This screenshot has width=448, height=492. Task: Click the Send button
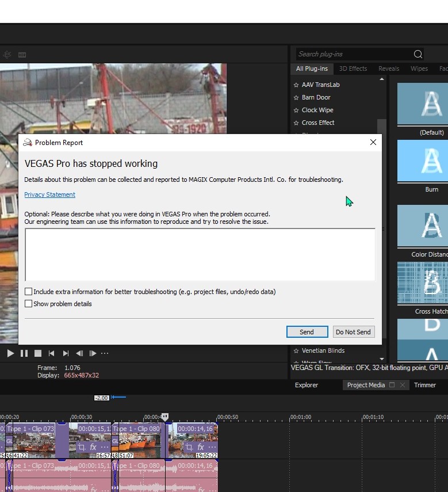point(307,331)
